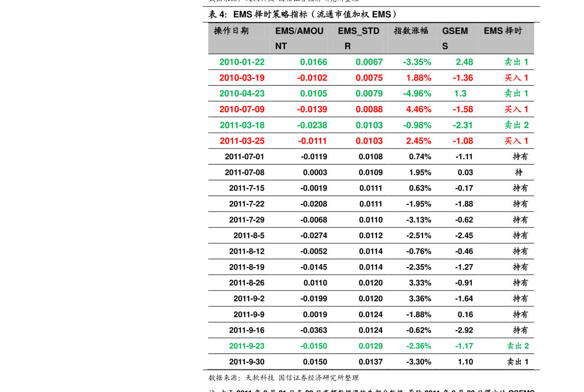Click the data source note below the table
584x392 pixels.
pos(283,378)
